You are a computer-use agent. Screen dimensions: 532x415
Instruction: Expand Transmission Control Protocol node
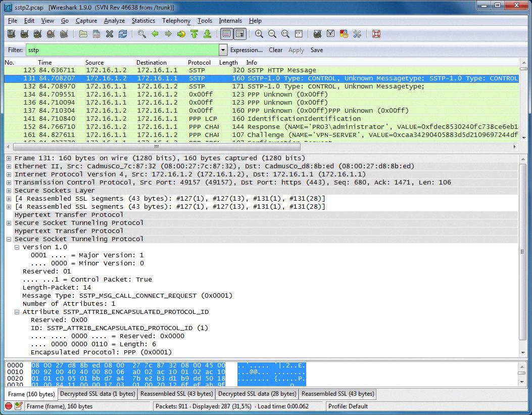(x=9, y=182)
